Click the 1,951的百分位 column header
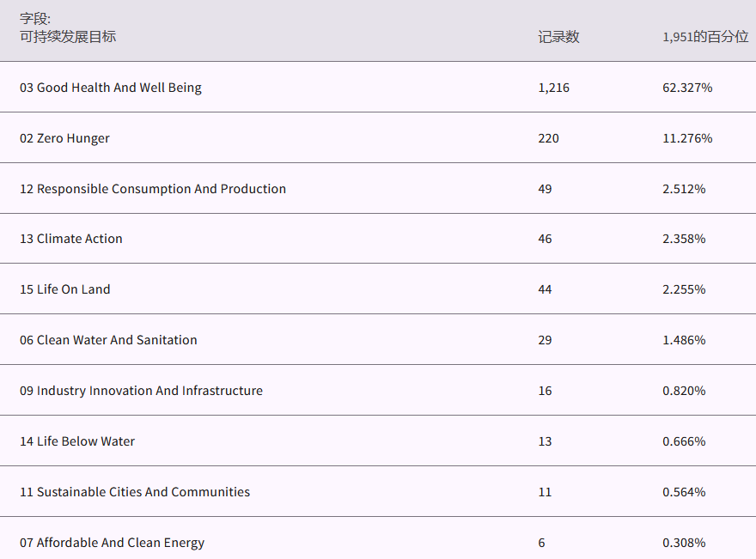Screen dimensions: 756x559 pos(704,37)
